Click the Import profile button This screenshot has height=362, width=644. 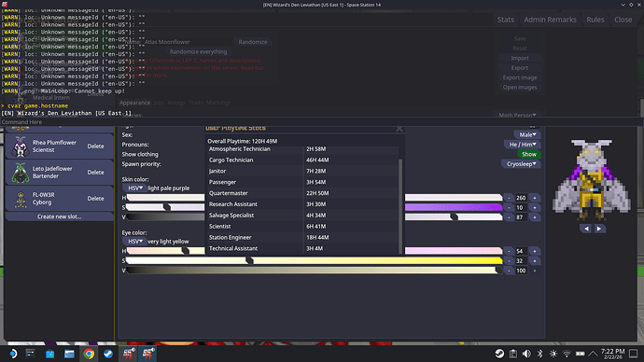520,58
